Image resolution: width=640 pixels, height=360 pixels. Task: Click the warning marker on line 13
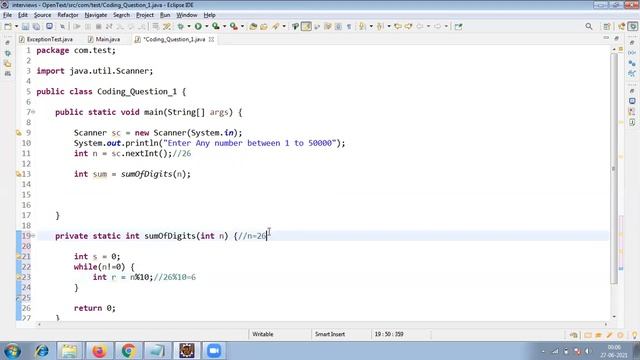coord(18,174)
